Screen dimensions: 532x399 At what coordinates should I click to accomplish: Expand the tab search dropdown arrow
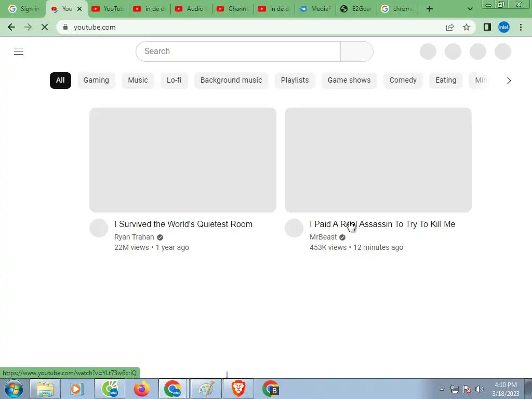click(470, 9)
